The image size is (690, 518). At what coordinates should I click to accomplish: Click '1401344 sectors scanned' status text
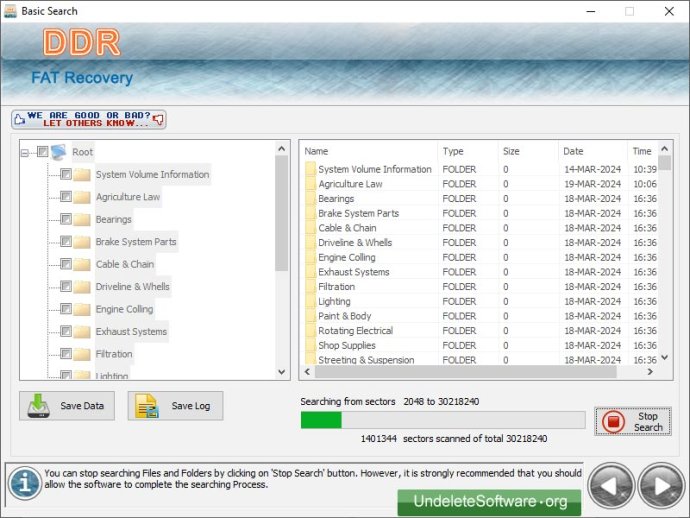pyautogui.click(x=454, y=439)
